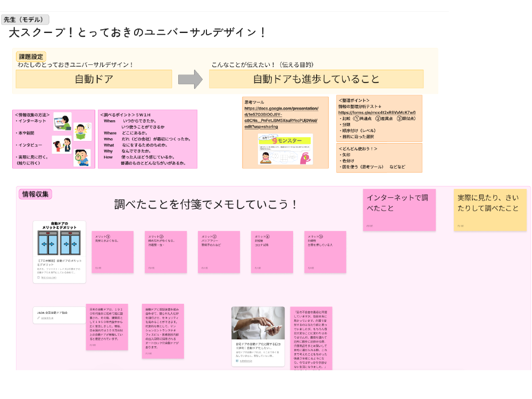Click the gray arrow next to 自動ドア
This screenshot has width=532, height=399.
click(x=190, y=79)
